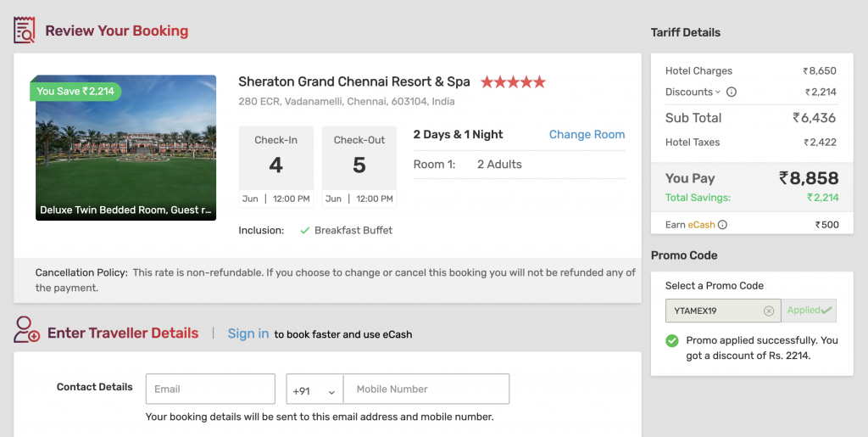Click the Promo Code heading
The image size is (868, 437).
point(684,255)
